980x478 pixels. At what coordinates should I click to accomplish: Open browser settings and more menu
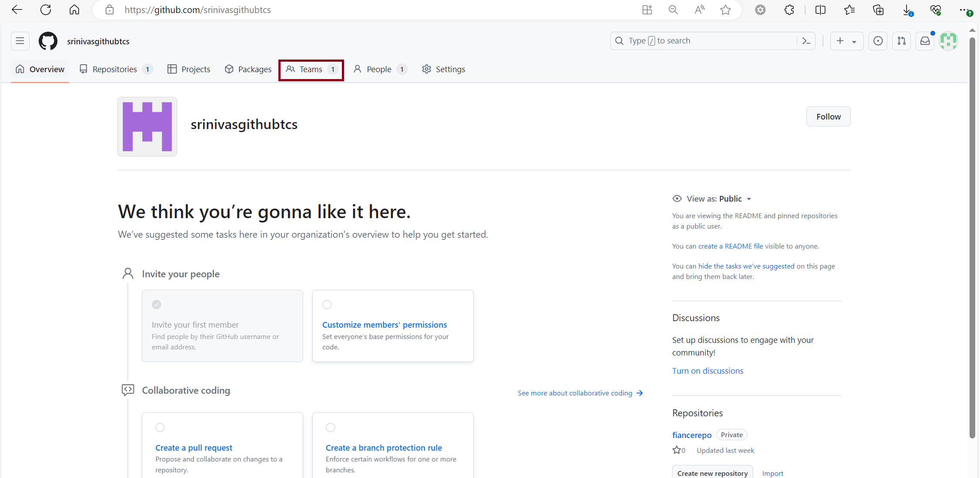click(963, 10)
